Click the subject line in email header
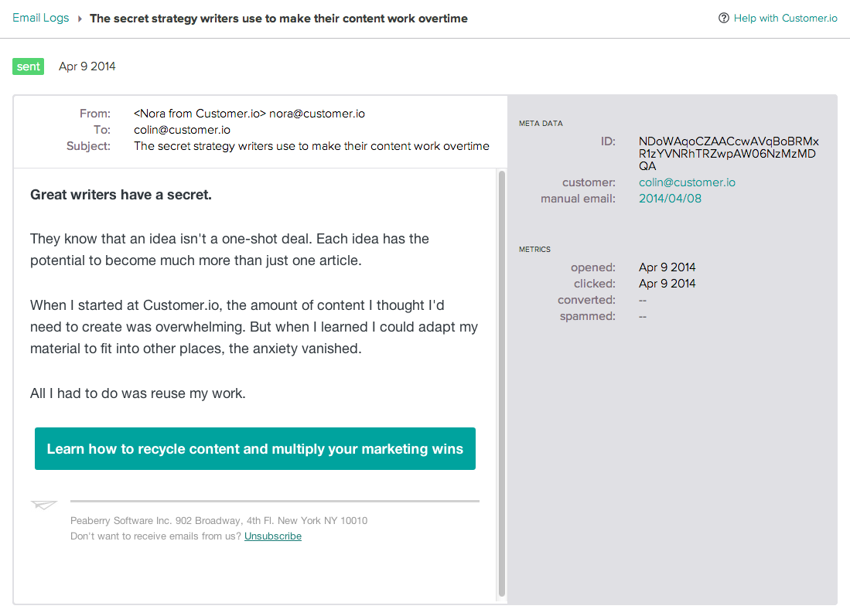Screen dimensions: 850x616 [x=311, y=146]
